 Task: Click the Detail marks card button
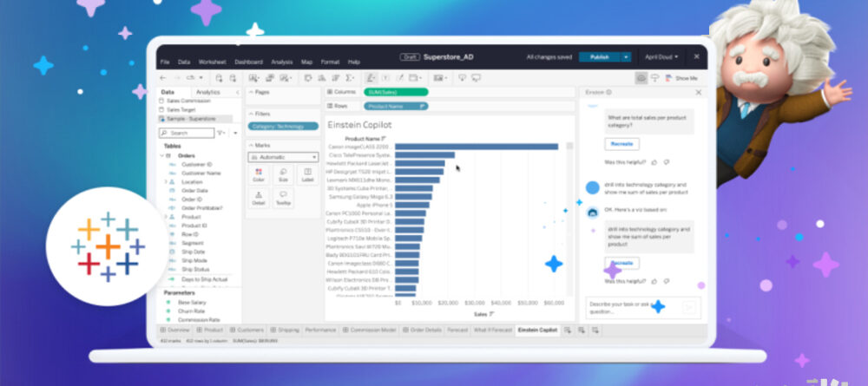(x=259, y=199)
